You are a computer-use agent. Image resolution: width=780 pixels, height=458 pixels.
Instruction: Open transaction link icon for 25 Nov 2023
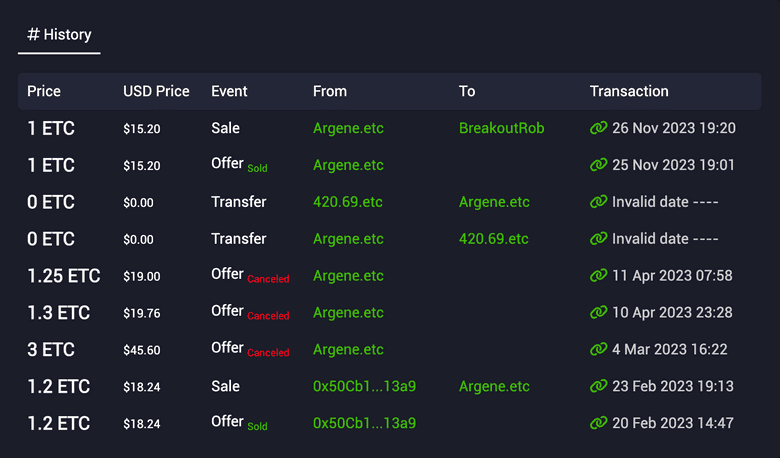[x=598, y=165]
